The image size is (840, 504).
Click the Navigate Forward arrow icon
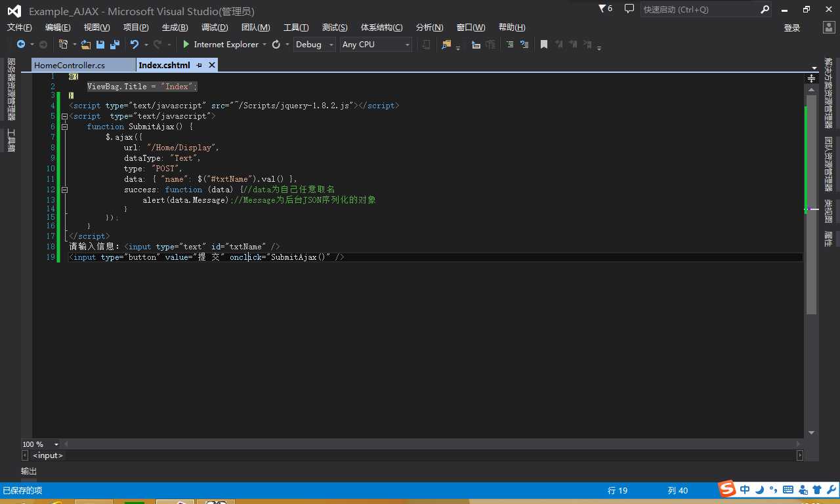43,44
